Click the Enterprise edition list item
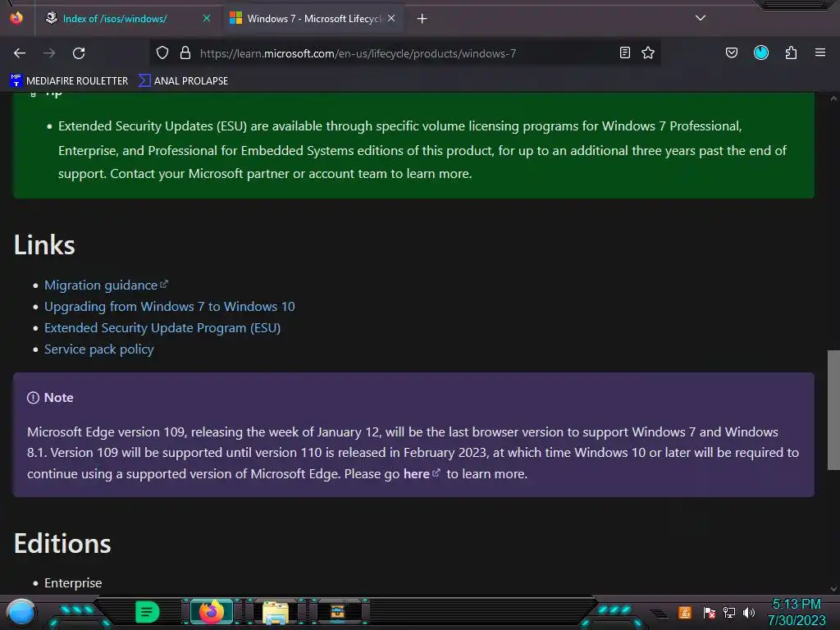Screen dimensions: 840x630 coord(73,583)
